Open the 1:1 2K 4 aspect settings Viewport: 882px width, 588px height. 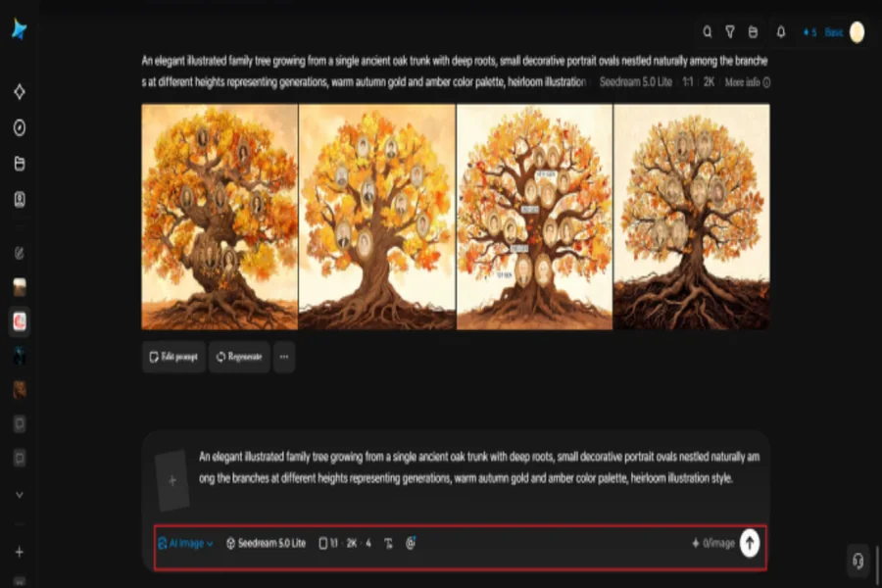pos(345,544)
